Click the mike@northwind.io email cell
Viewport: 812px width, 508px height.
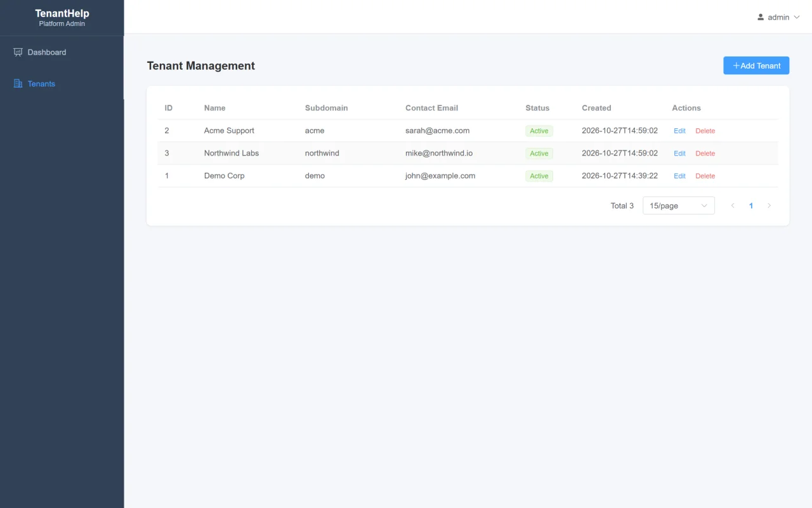(439, 153)
